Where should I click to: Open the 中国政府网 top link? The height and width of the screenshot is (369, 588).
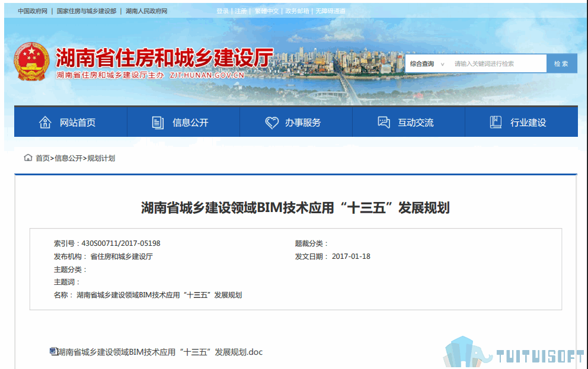click(x=33, y=11)
